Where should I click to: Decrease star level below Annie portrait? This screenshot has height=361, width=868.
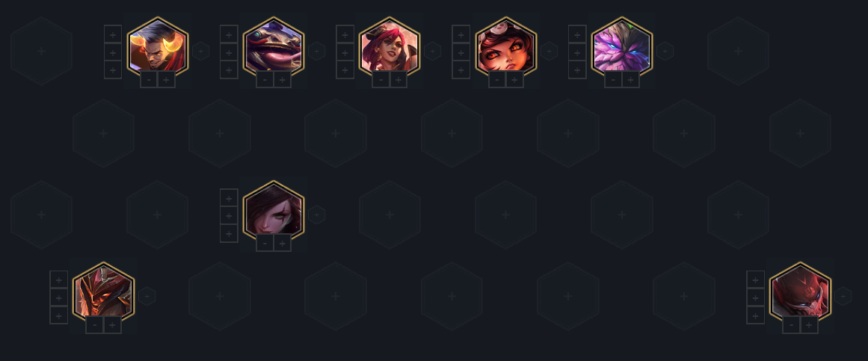tap(497, 80)
